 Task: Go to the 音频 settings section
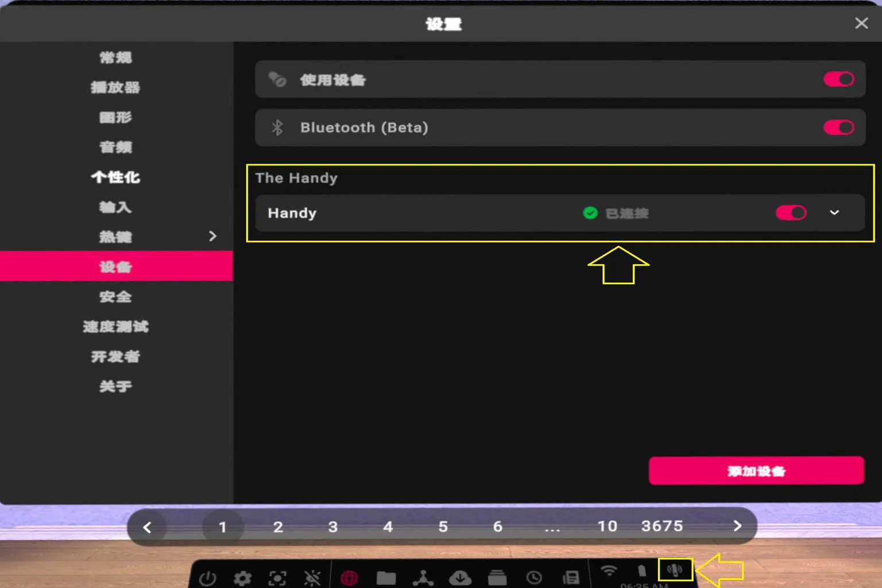[x=115, y=147]
